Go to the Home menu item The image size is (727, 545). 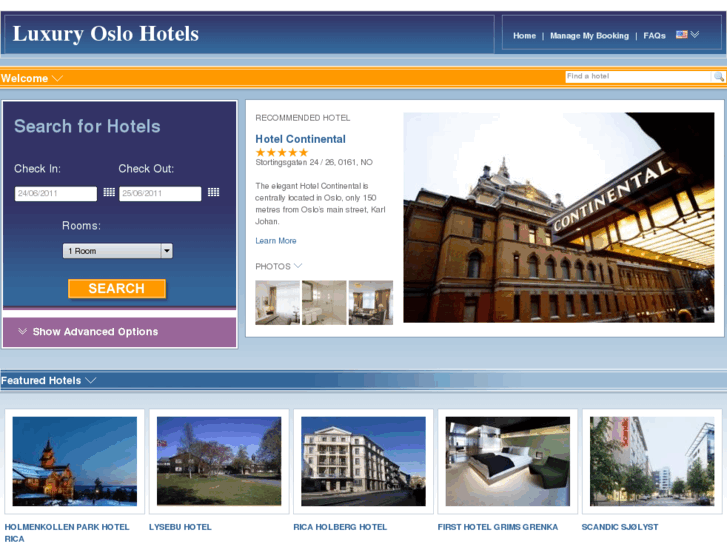coord(524,36)
